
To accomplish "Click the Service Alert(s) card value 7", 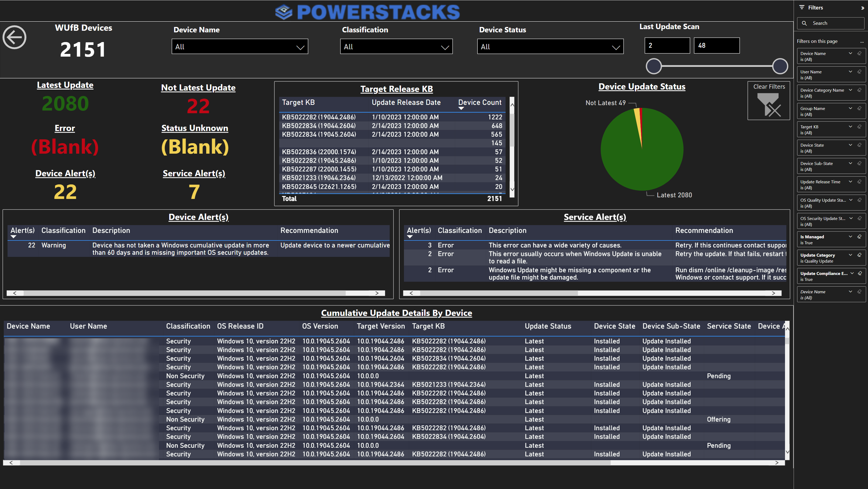I will pos(194,192).
